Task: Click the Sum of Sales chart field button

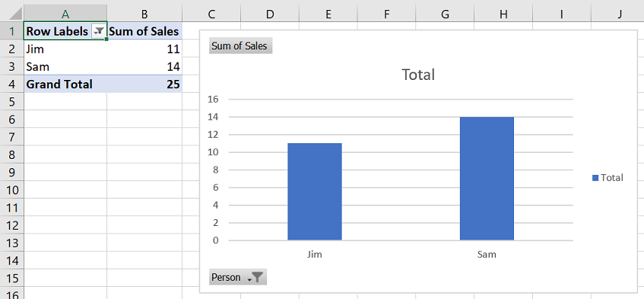Action: tap(241, 46)
